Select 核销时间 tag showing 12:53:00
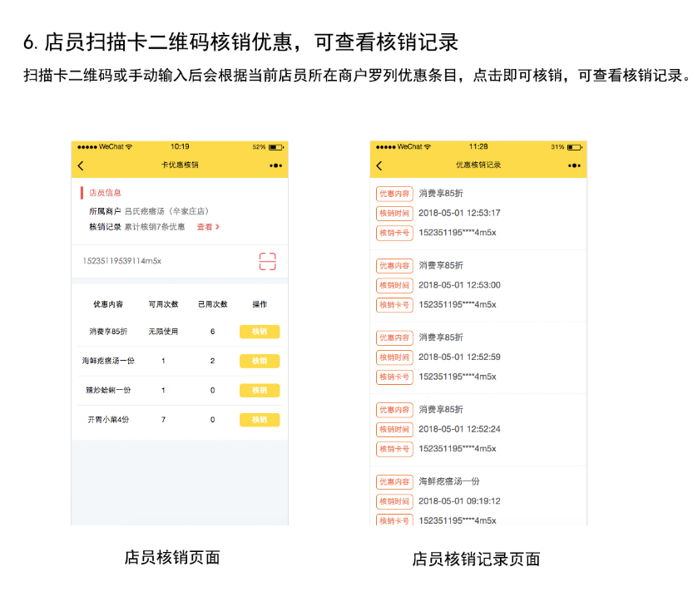698x616 pixels. [x=394, y=285]
